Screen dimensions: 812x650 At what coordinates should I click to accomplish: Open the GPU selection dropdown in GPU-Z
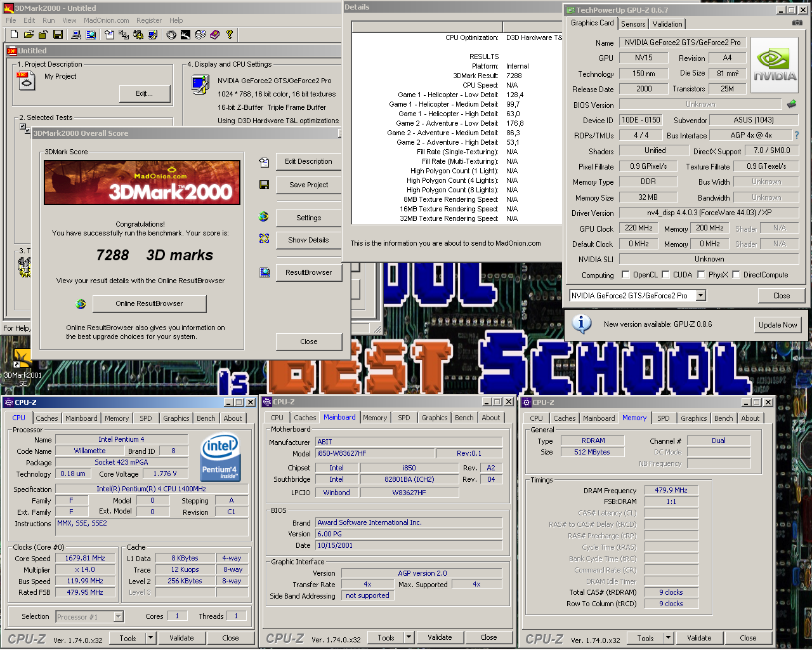coord(700,296)
